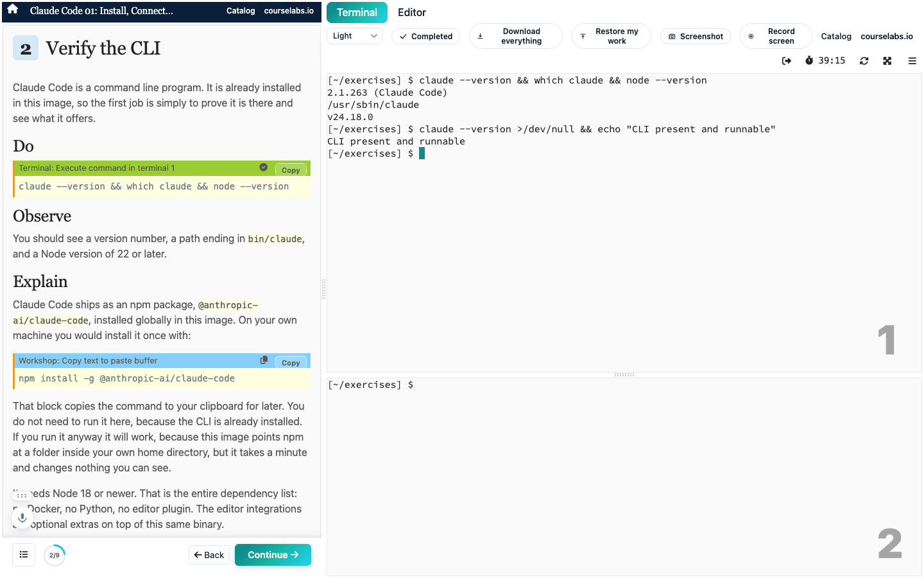Copy the claude --version command
Viewport: 924px width, 578px height.
click(291, 170)
